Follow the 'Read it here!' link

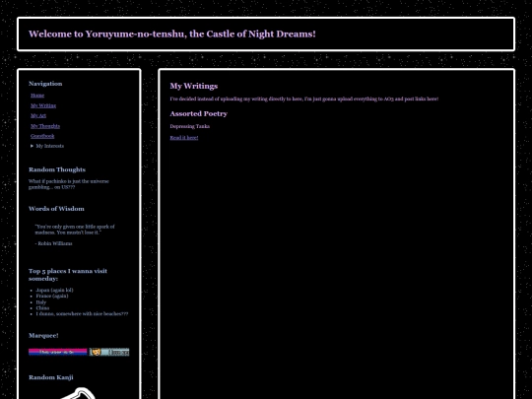[x=184, y=137]
